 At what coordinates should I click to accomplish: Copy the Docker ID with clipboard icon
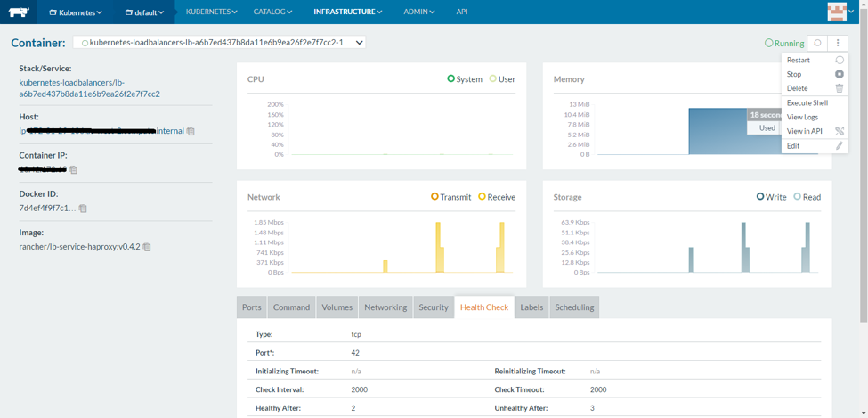click(x=83, y=209)
